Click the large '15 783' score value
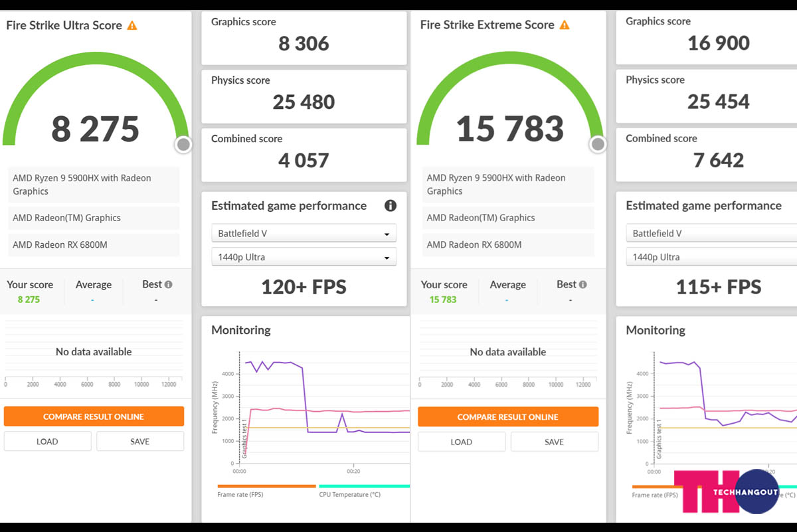Viewport: 797px width, 532px height. 510,129
